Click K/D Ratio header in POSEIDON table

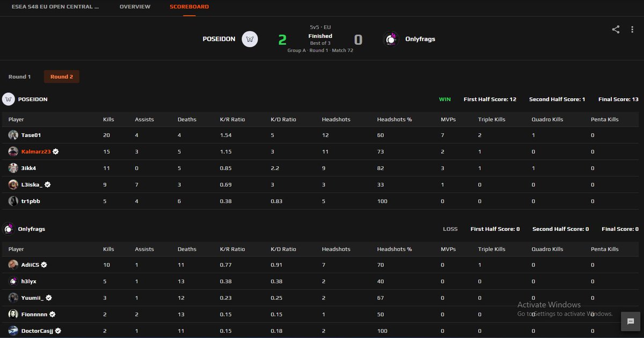(x=283, y=119)
